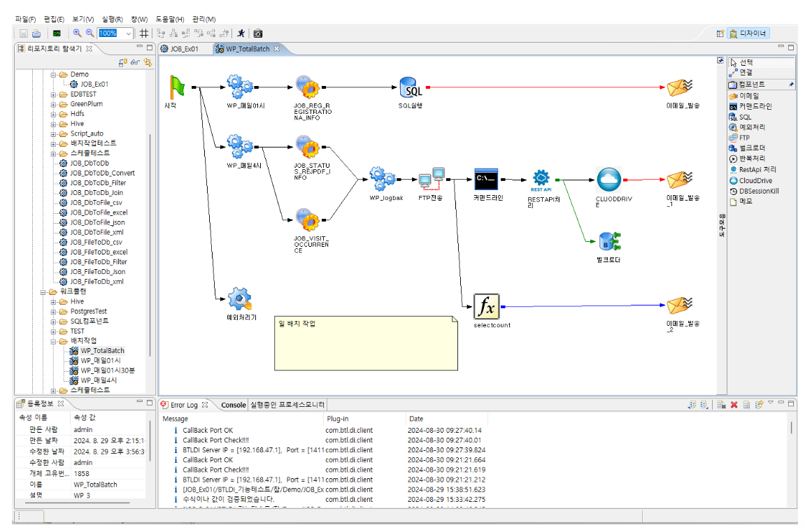Take a canvas snapshot with the camera icon
The image size is (805, 532).
(258, 34)
